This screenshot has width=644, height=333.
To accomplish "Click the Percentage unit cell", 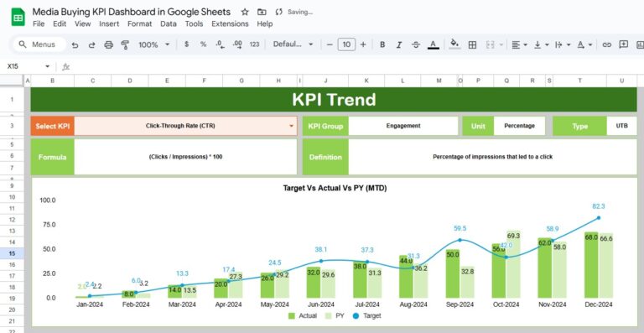I will [519, 126].
